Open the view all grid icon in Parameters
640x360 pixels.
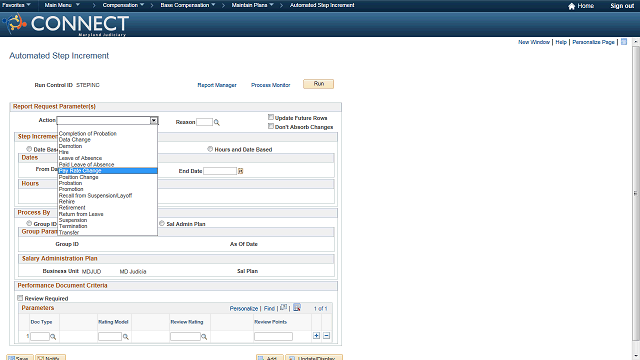pyautogui.click(x=283, y=307)
